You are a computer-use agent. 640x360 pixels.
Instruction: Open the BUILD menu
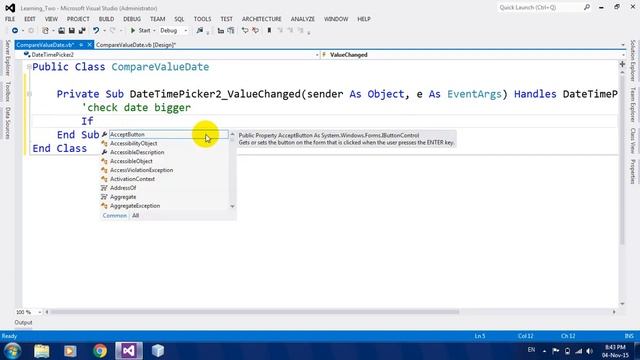(106, 19)
